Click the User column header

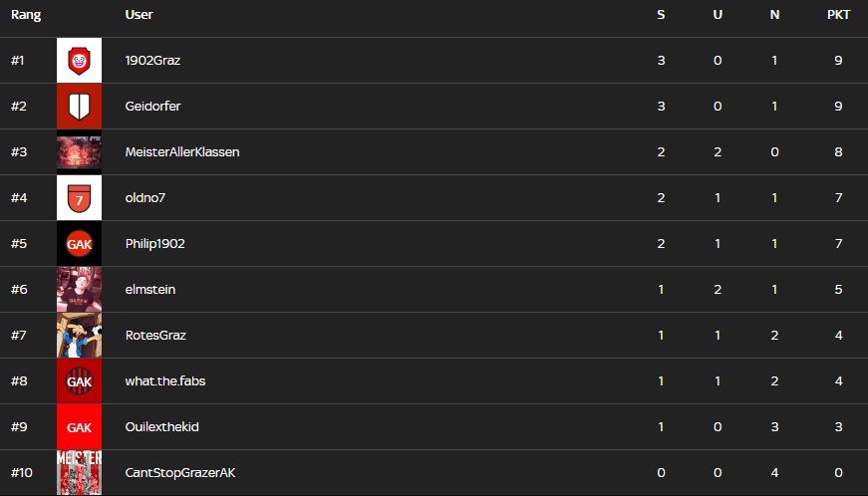click(x=140, y=15)
